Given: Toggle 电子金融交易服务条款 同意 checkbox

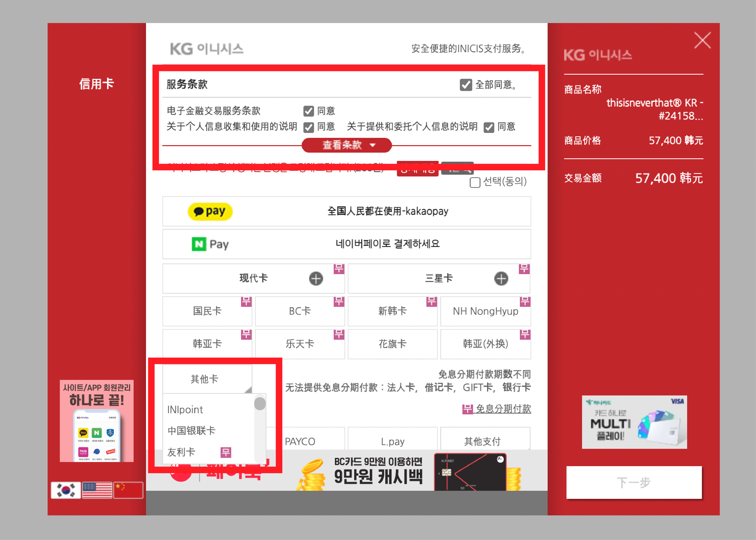Looking at the screenshot, I should [x=309, y=111].
